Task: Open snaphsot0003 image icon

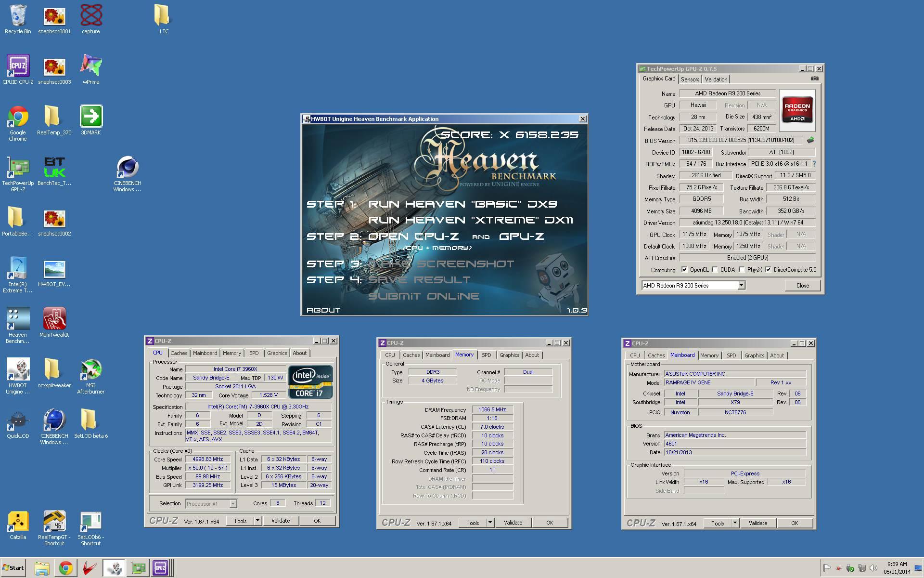Action: (x=54, y=70)
